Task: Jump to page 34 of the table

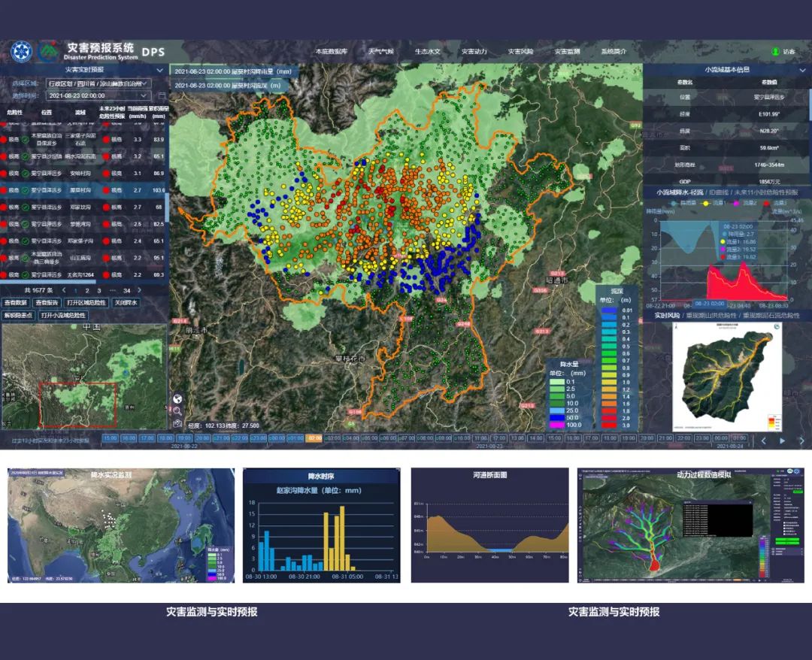Action: pos(127,290)
